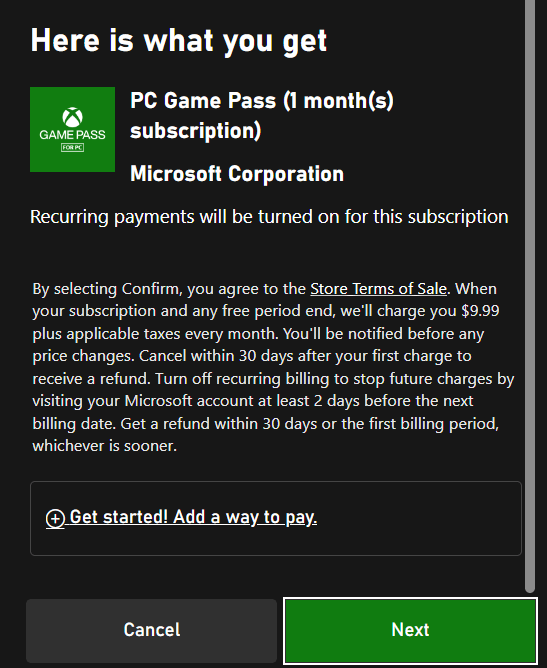Click the PC Game Pass subscription title
The height and width of the screenshot is (668, 547).
pyautogui.click(x=262, y=115)
